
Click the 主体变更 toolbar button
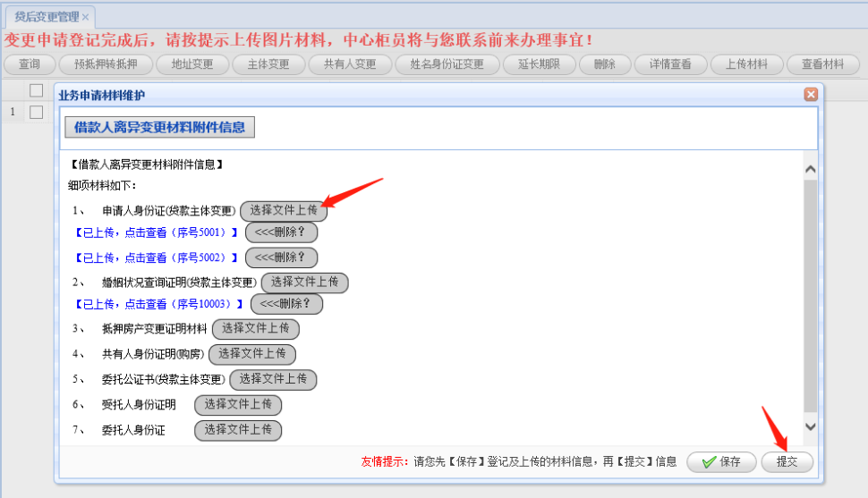pyautogui.click(x=268, y=64)
